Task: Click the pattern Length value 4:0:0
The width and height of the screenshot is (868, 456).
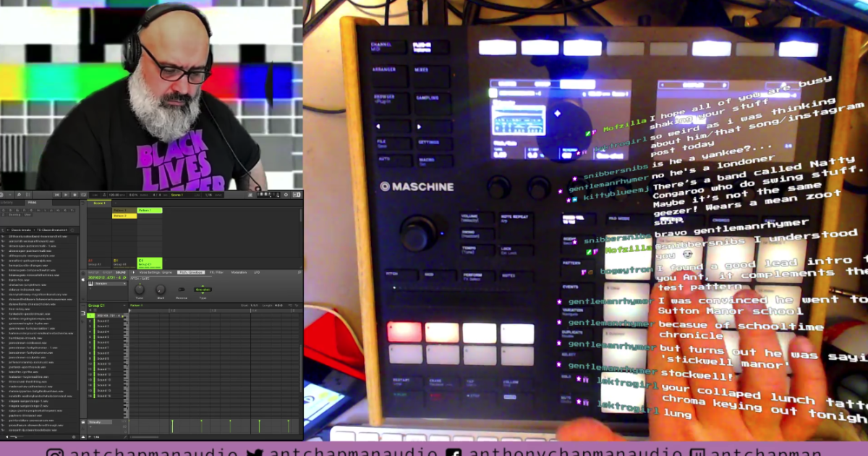Action: [278, 305]
